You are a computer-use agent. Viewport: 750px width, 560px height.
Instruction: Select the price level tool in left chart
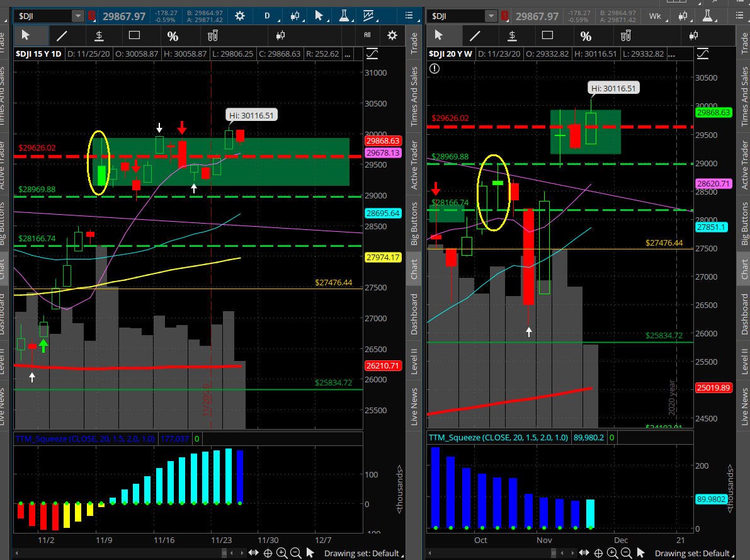click(x=98, y=35)
